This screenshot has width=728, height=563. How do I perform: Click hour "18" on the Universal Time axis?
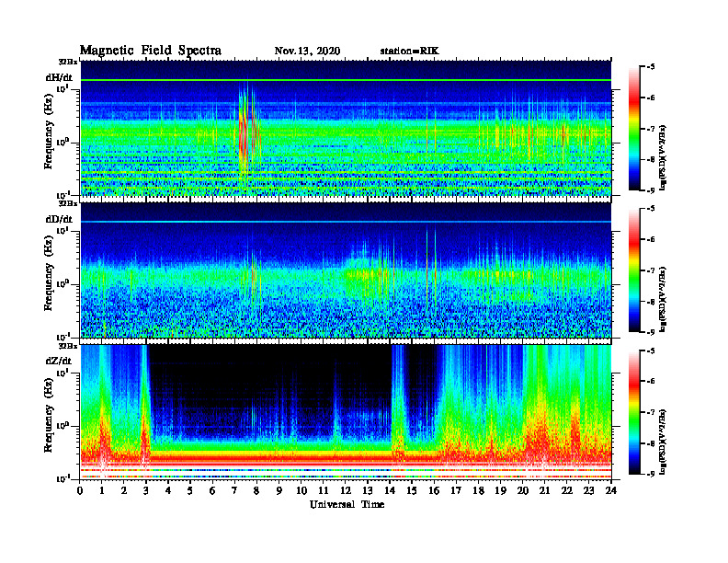coord(478,490)
